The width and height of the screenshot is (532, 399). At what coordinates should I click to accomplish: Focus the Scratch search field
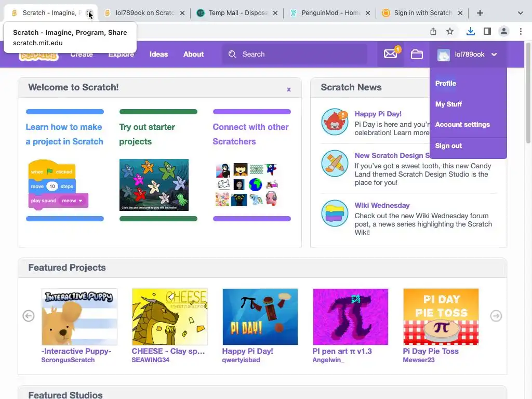pos(295,54)
